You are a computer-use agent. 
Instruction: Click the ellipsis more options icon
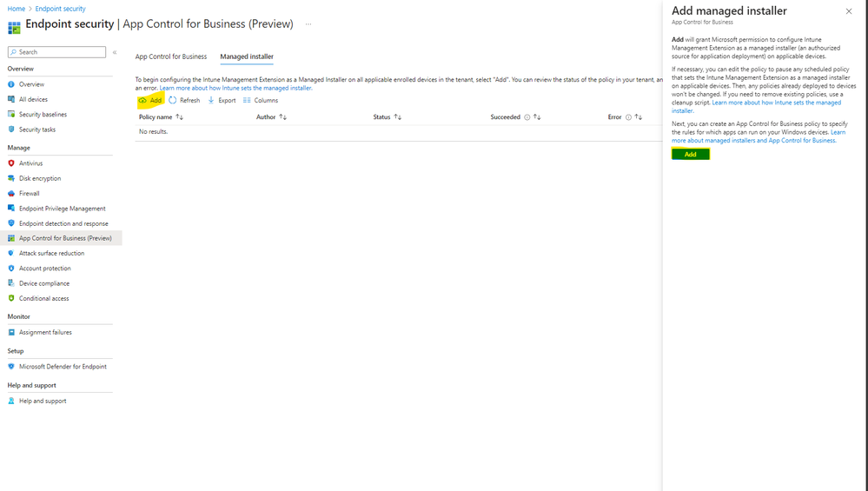(x=308, y=23)
